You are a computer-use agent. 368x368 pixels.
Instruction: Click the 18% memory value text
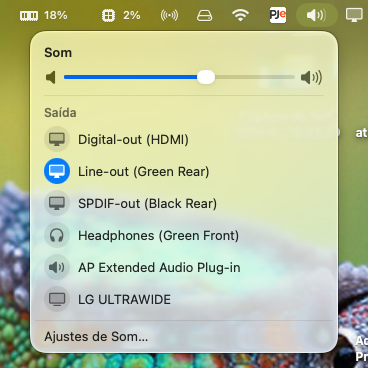pos(56,15)
